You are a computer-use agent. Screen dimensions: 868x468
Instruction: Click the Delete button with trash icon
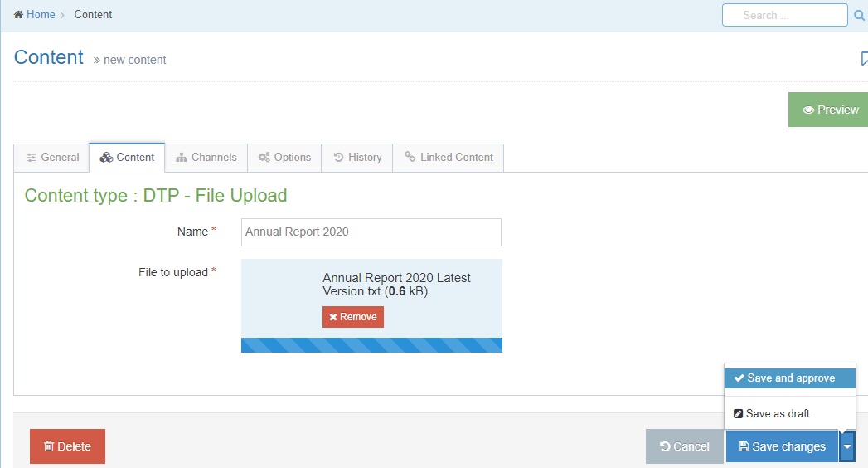(x=67, y=446)
